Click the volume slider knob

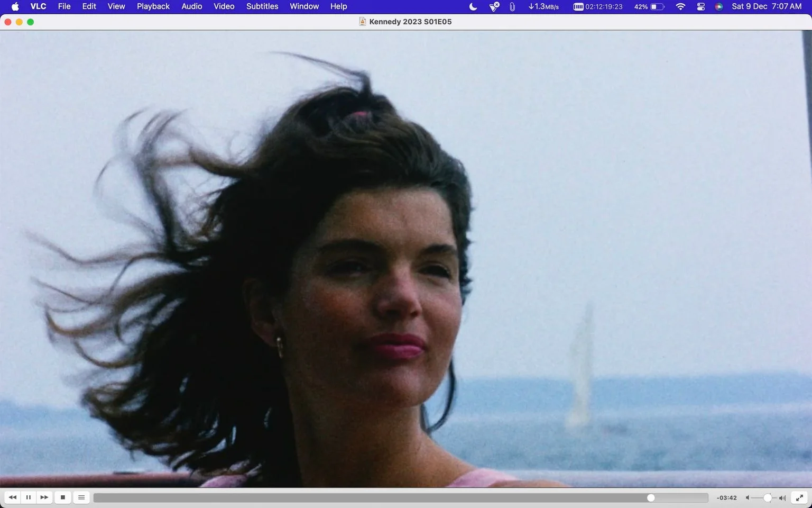click(768, 498)
